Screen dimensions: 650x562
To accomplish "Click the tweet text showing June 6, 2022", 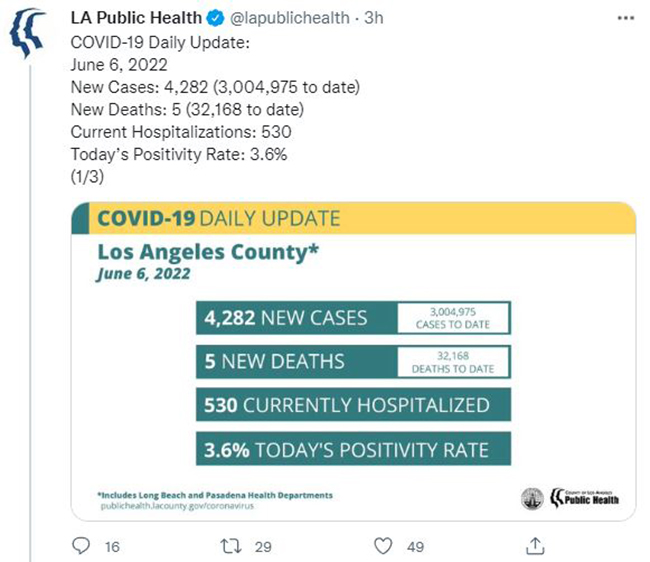I will point(119,65).
